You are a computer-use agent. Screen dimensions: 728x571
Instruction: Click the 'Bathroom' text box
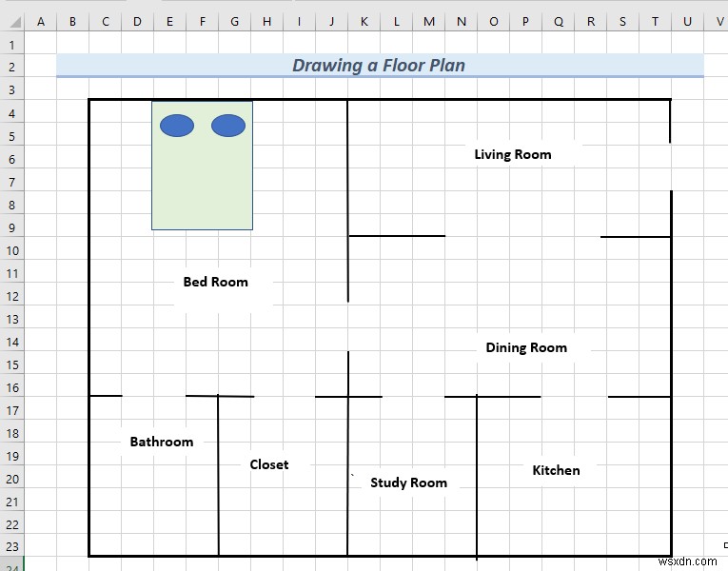click(x=162, y=442)
